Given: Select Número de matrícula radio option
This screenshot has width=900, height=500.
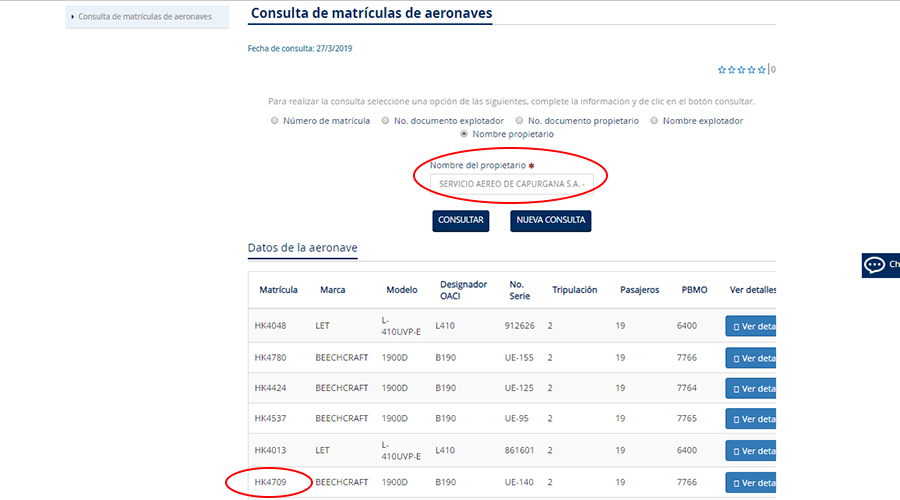Looking at the screenshot, I should pyautogui.click(x=274, y=121).
